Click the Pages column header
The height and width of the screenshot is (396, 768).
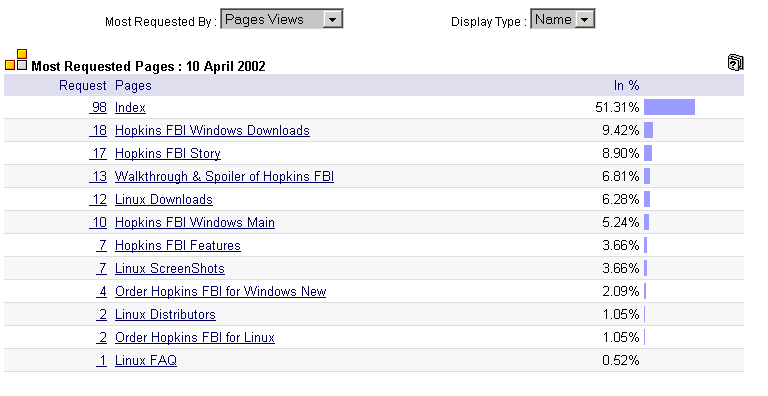(x=133, y=85)
